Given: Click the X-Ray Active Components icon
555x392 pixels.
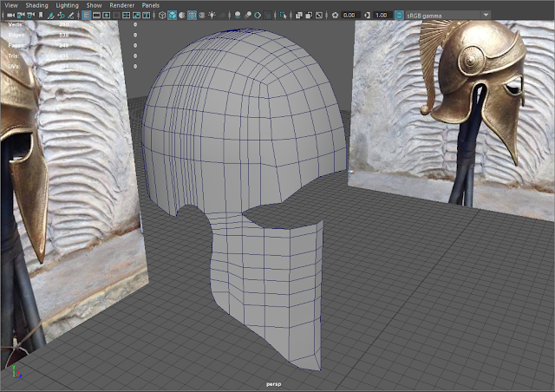Looking at the screenshot, I should [309, 16].
